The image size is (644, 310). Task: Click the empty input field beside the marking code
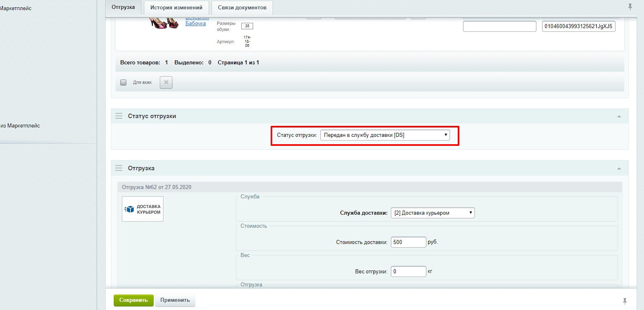tap(499, 26)
